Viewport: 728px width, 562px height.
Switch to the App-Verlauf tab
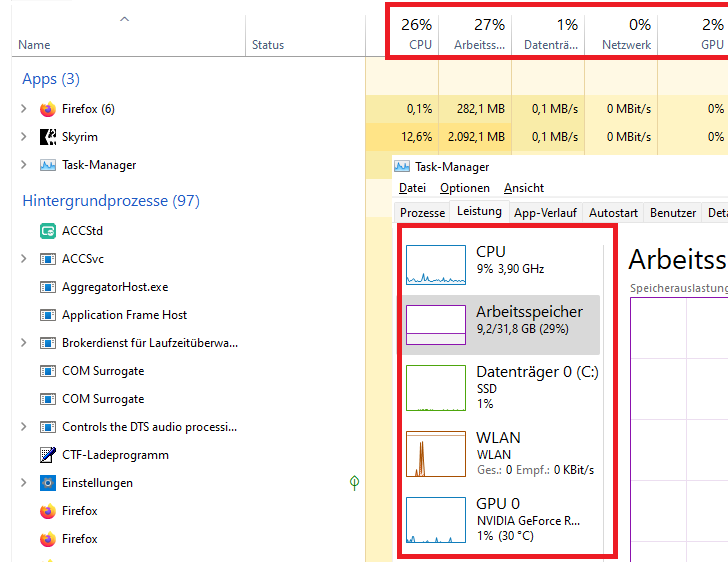pos(545,213)
